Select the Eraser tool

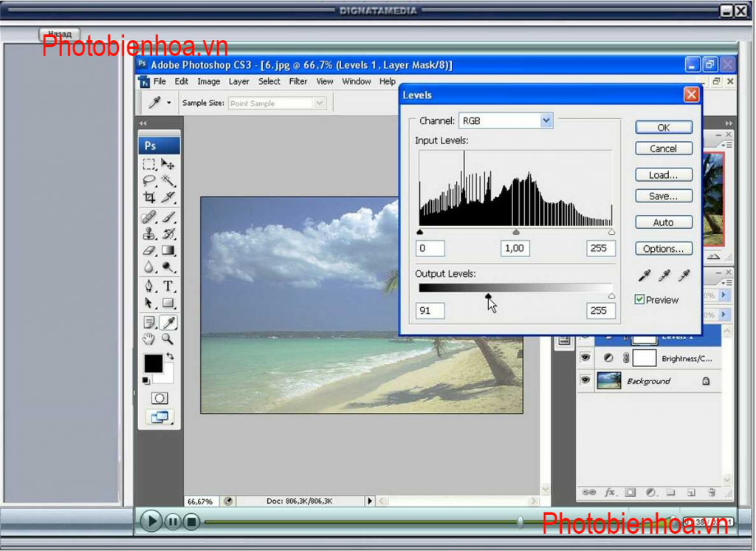click(x=149, y=250)
